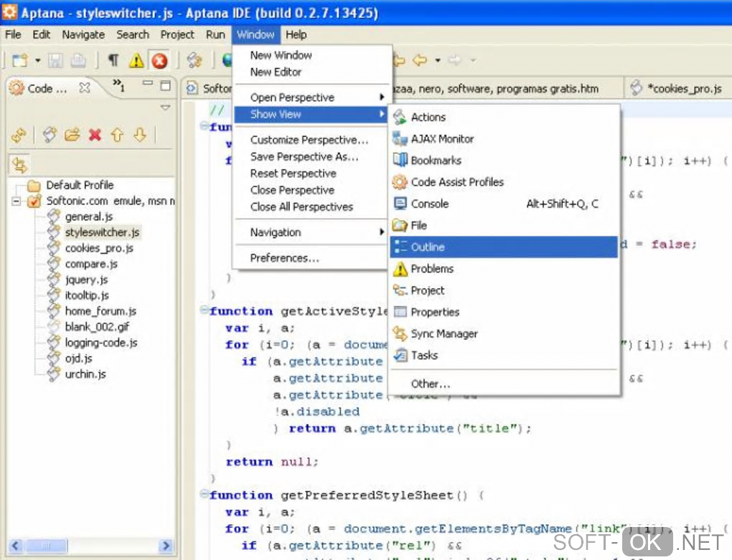The width and height of the screenshot is (732, 560).
Task: Show the Actions view
Action: tap(504, 117)
